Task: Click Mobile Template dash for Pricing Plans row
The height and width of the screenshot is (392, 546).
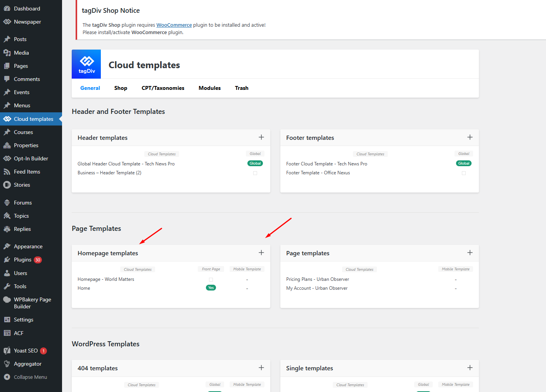Action: coord(456,280)
